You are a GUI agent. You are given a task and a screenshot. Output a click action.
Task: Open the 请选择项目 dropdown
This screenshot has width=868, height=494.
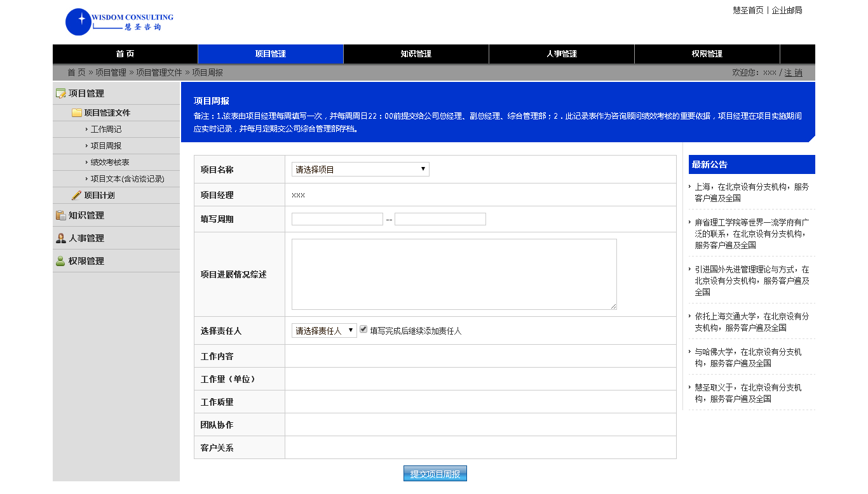coord(360,170)
